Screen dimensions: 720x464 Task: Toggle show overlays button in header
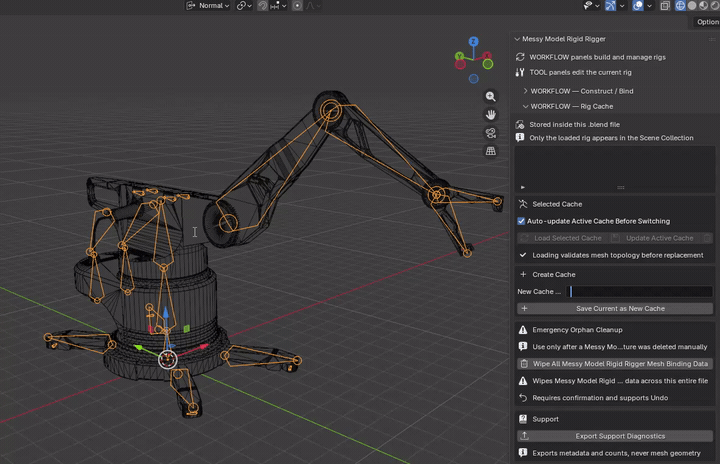pyautogui.click(x=637, y=6)
